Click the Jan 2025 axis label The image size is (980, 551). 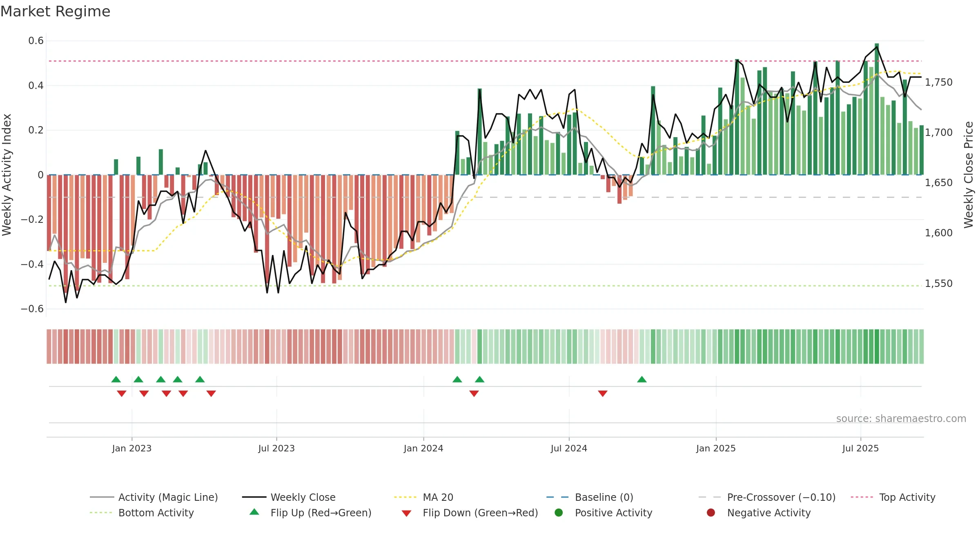click(x=716, y=449)
